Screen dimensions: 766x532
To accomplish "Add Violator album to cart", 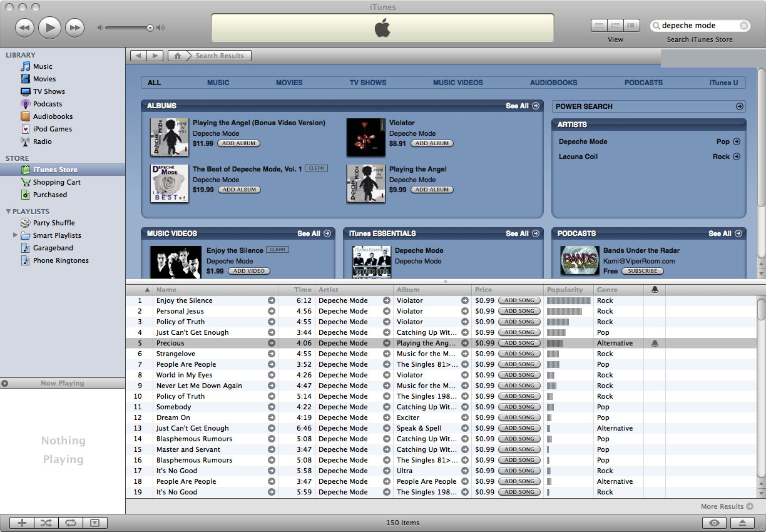I will coord(432,143).
